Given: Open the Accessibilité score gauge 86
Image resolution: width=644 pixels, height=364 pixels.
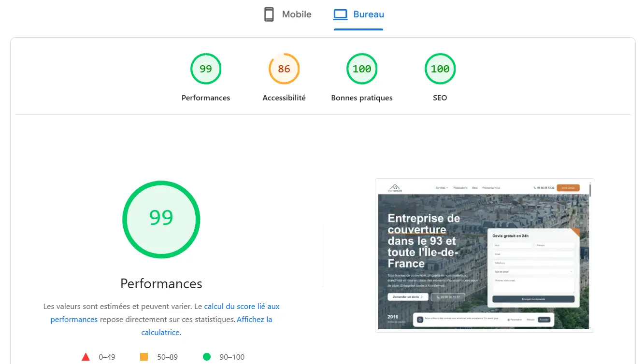Looking at the screenshot, I should coord(284,69).
